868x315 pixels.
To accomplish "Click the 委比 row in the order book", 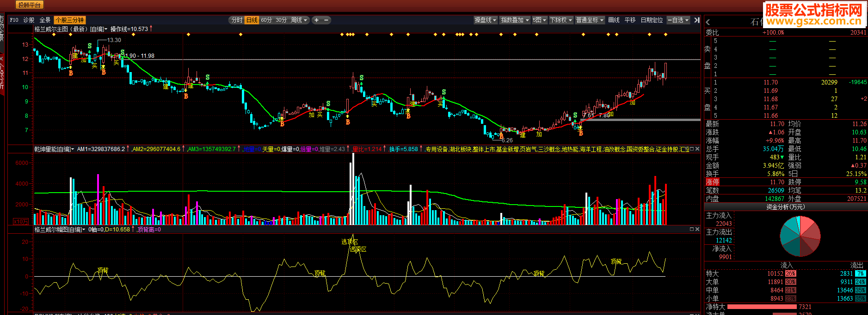I will click(786, 32).
